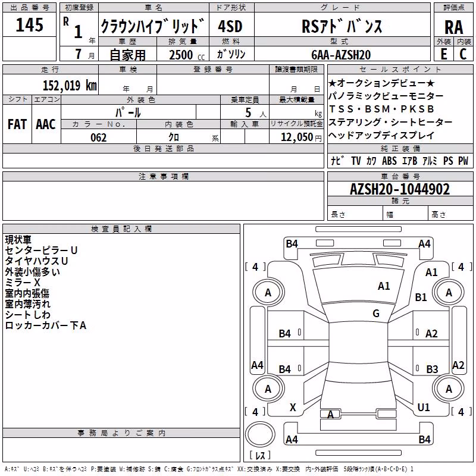Click the chassis number AZSH20-1044902
Screen dimensions: 476x476
[x=400, y=189]
